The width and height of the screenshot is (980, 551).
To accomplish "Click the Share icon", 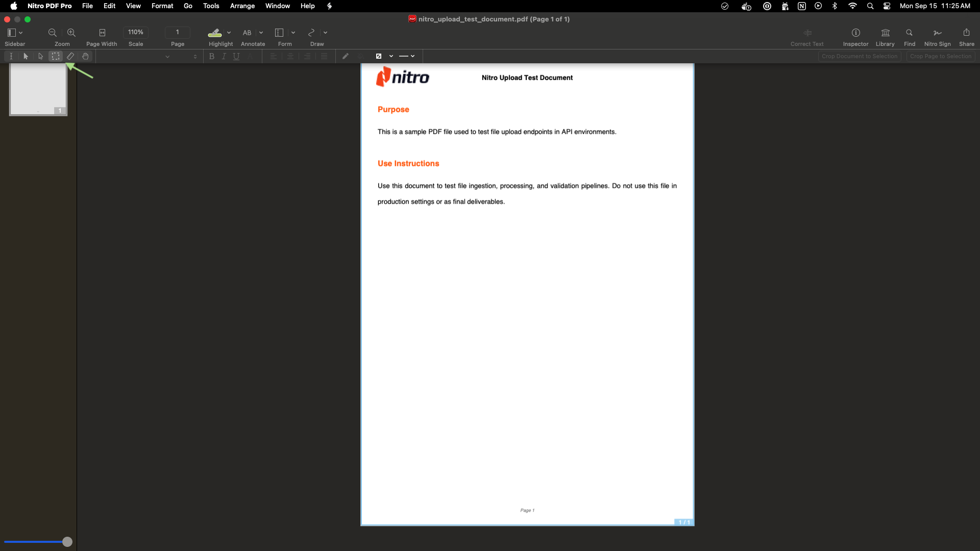I will coord(966,33).
